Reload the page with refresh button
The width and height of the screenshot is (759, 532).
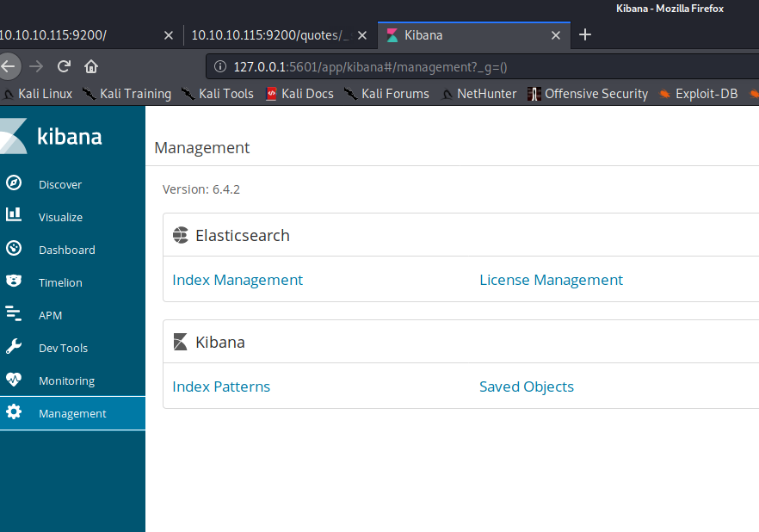tap(64, 66)
